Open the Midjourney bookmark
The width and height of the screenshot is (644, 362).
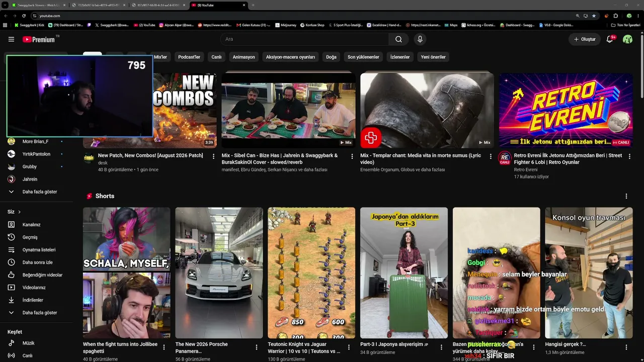click(x=286, y=25)
